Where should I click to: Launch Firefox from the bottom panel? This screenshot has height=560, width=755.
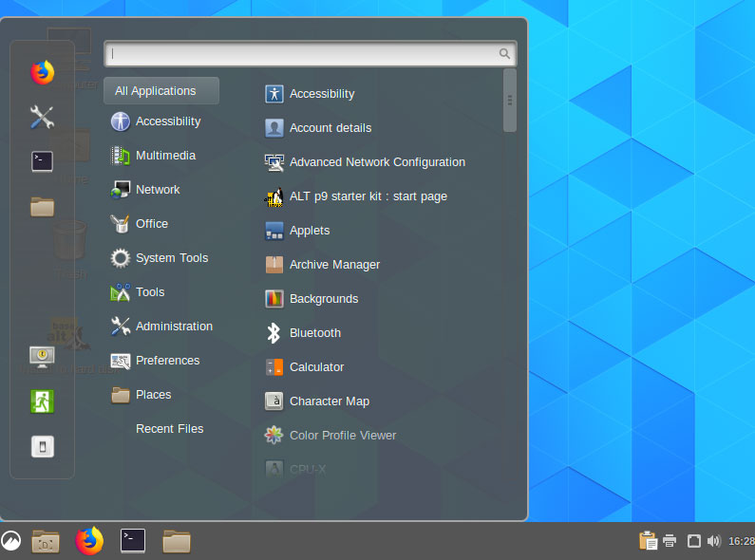click(89, 541)
